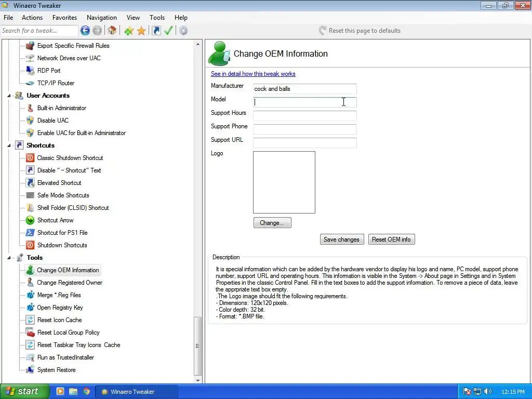
Task: Click the green checkmark toolbar icon
Action: click(x=168, y=31)
